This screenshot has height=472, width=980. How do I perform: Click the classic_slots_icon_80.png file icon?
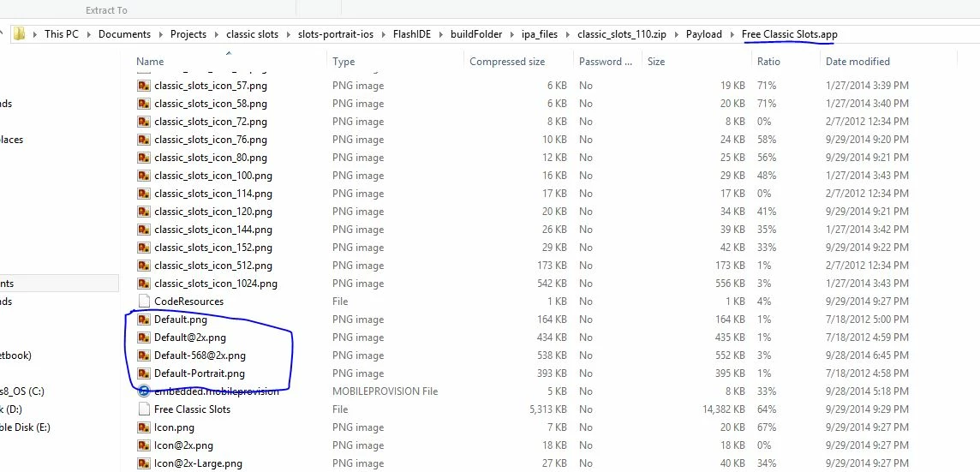[144, 158]
